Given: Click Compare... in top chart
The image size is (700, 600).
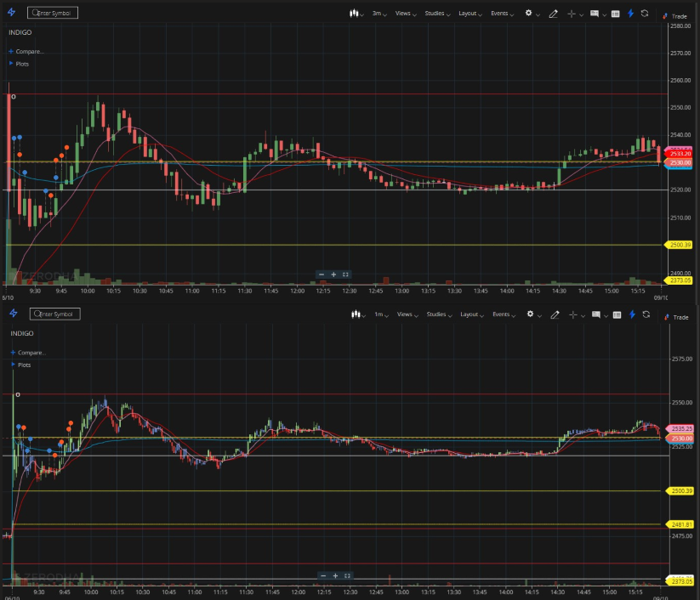Looking at the screenshot, I should [x=26, y=51].
